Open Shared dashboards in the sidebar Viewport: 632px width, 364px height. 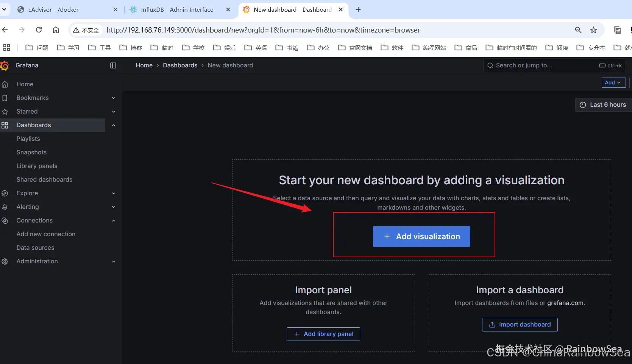pyautogui.click(x=44, y=180)
